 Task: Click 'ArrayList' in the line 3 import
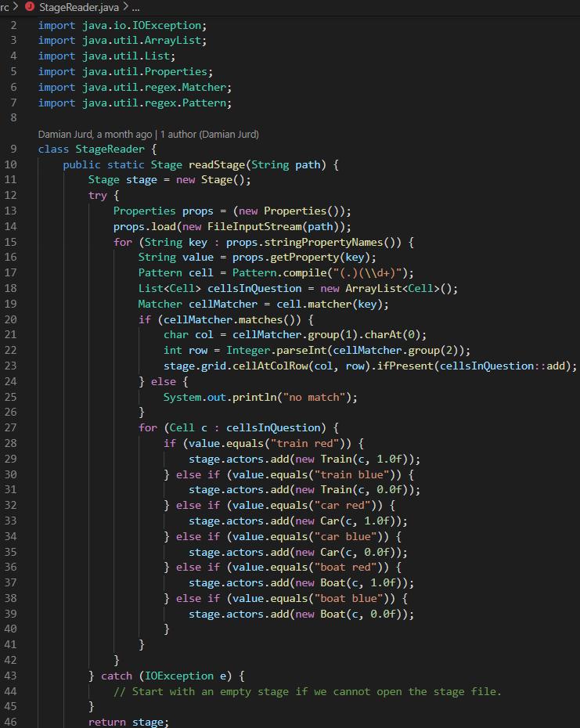[x=173, y=41]
